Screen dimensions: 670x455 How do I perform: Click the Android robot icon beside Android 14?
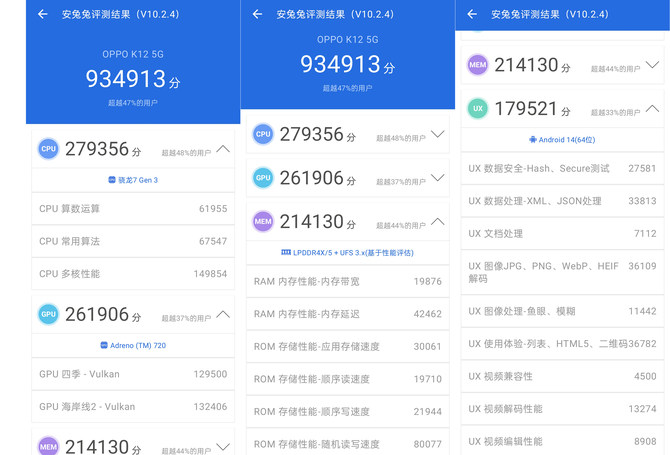pyautogui.click(x=532, y=140)
